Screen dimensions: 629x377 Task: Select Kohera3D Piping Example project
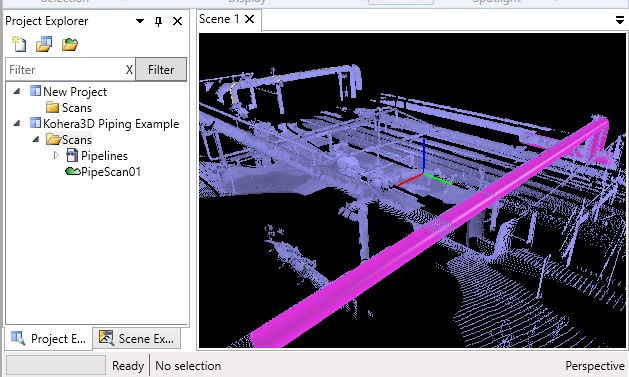pos(111,124)
